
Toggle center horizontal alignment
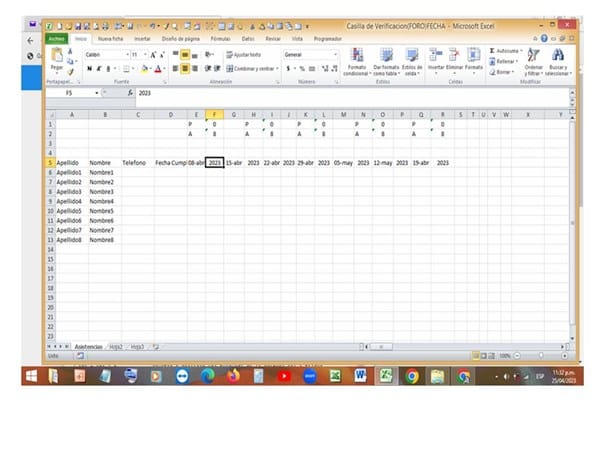coord(185,68)
